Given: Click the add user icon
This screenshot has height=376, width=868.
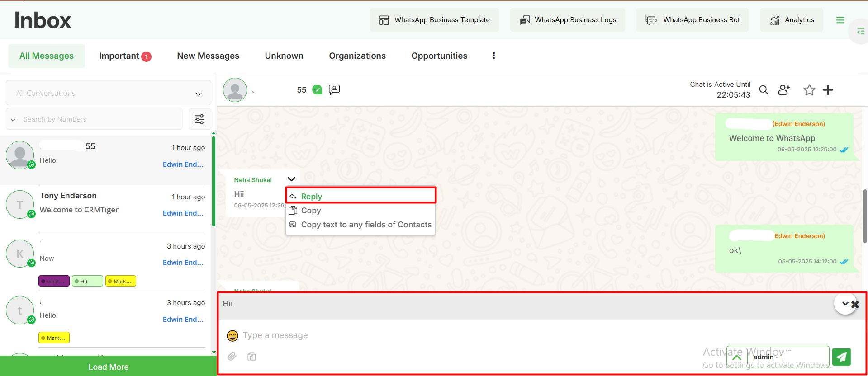Looking at the screenshot, I should [784, 90].
